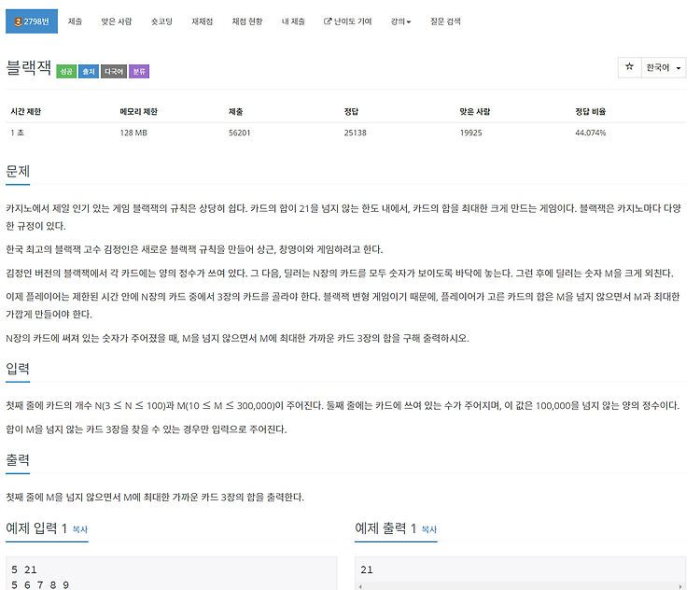Click the 제출 column header in table
This screenshot has width=700, height=590.
pyautogui.click(x=236, y=112)
